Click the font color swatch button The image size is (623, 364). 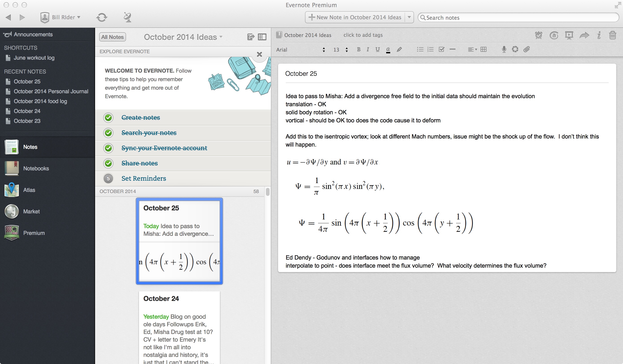coord(388,50)
